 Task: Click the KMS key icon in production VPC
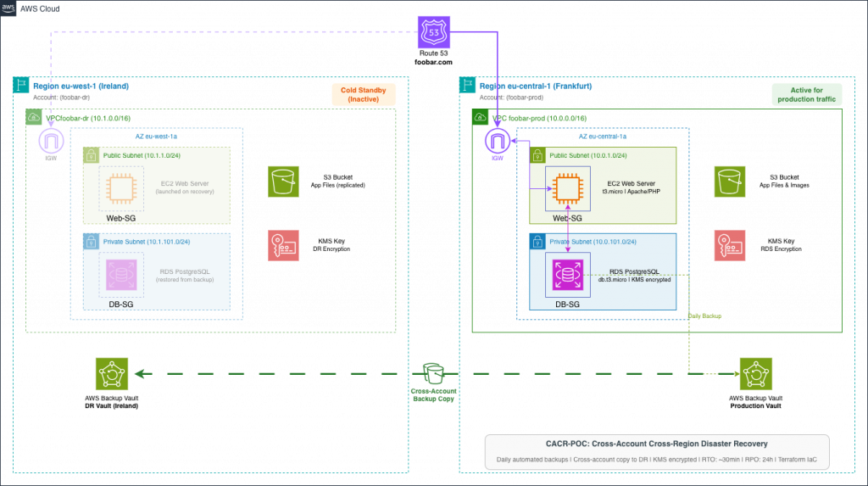[728, 247]
